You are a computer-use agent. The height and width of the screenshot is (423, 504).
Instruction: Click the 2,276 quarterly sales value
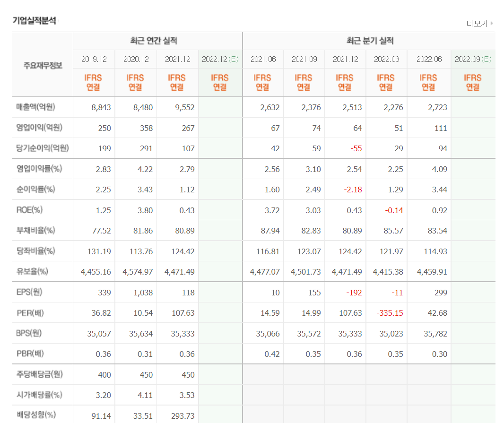tap(393, 107)
